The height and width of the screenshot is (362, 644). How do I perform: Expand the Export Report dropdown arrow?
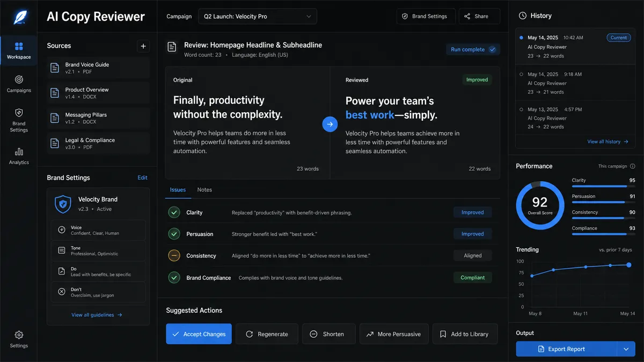626,349
